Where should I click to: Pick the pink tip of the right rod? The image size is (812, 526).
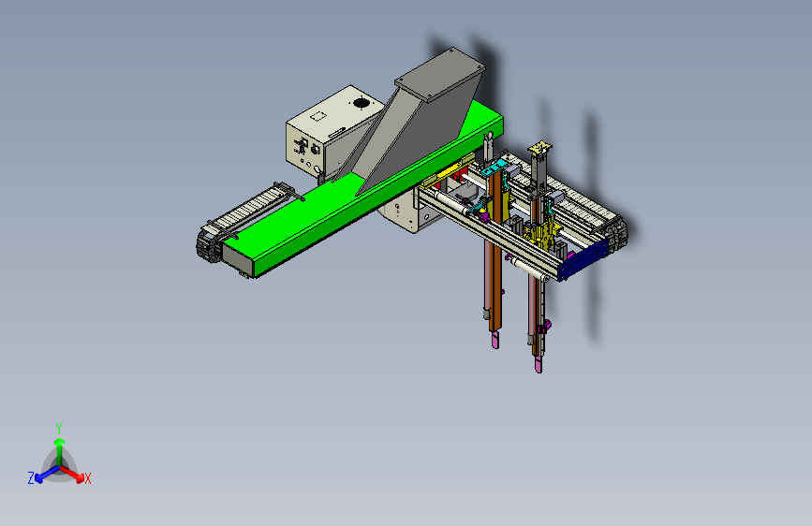click(x=539, y=363)
